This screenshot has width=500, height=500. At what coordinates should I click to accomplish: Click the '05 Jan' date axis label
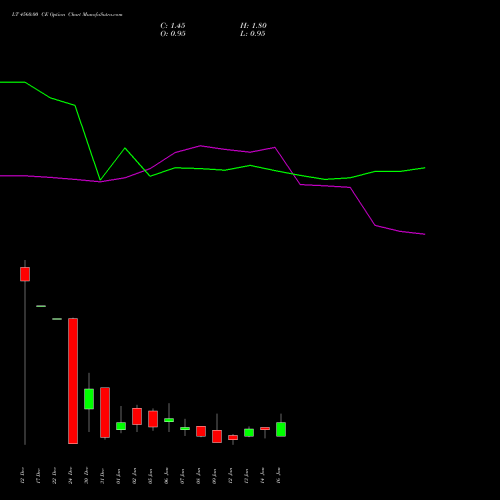[x=150, y=476]
